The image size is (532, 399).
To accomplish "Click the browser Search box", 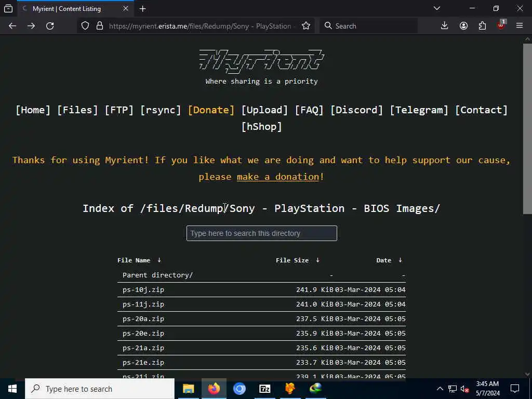I will [x=368, y=26].
